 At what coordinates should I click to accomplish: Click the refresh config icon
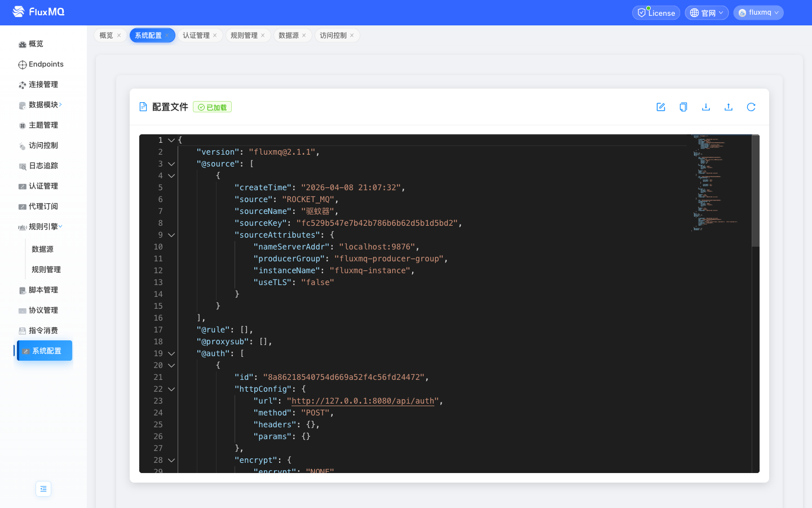coord(751,107)
